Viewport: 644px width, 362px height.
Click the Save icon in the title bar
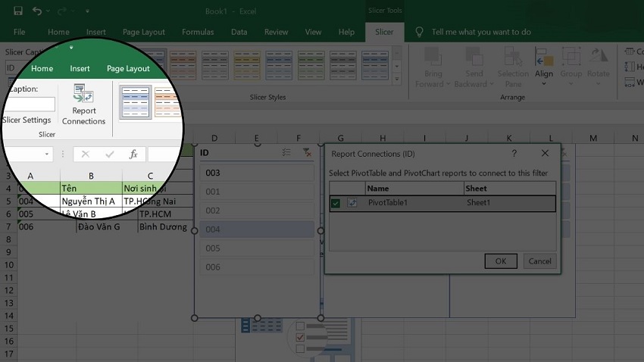(x=17, y=11)
